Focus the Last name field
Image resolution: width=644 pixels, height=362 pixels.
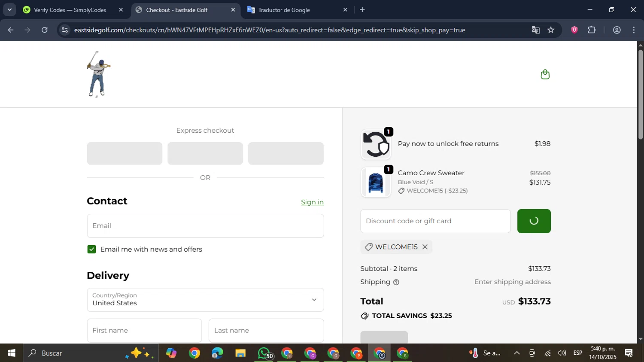tap(266, 331)
